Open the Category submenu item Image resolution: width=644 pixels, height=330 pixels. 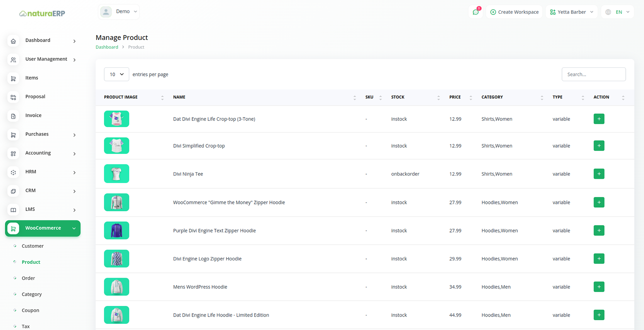(x=32, y=294)
